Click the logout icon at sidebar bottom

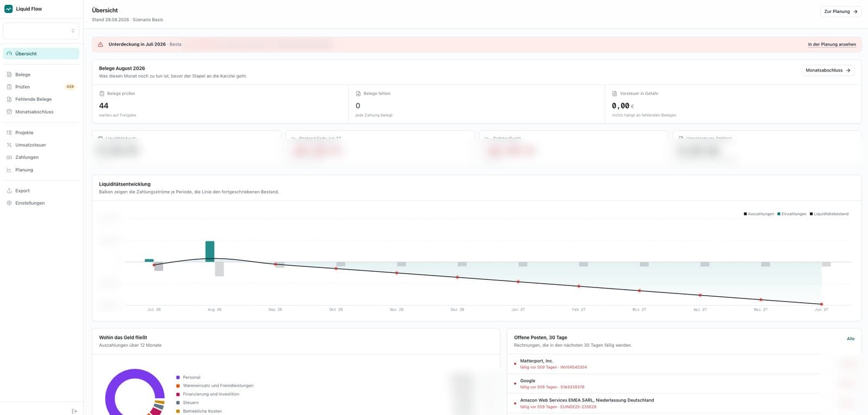coord(74,411)
